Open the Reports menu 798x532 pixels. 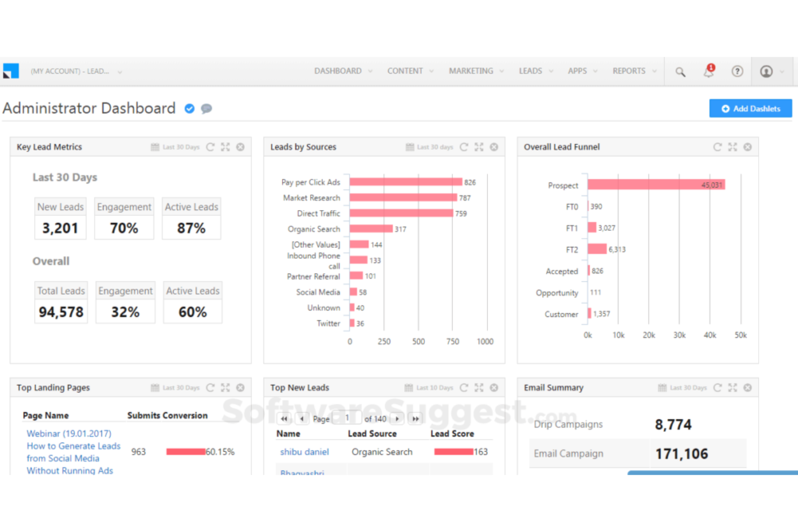click(634, 71)
